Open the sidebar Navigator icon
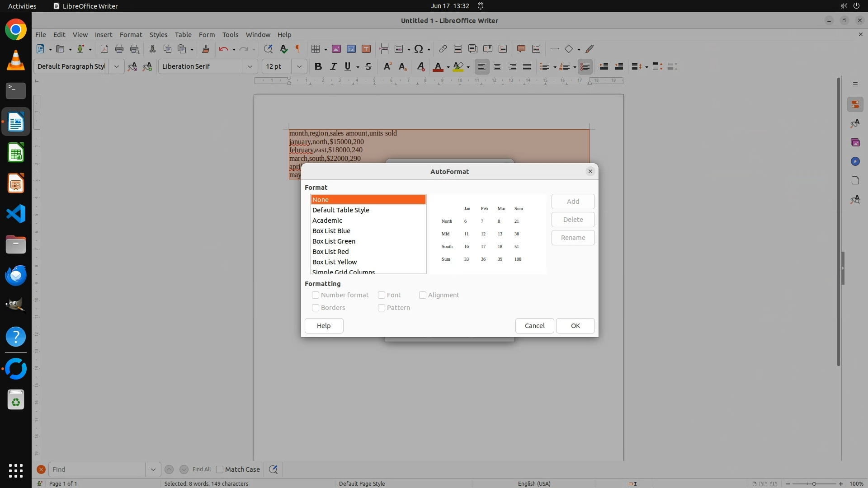Viewport: 868px width, 488px height. tap(855, 161)
